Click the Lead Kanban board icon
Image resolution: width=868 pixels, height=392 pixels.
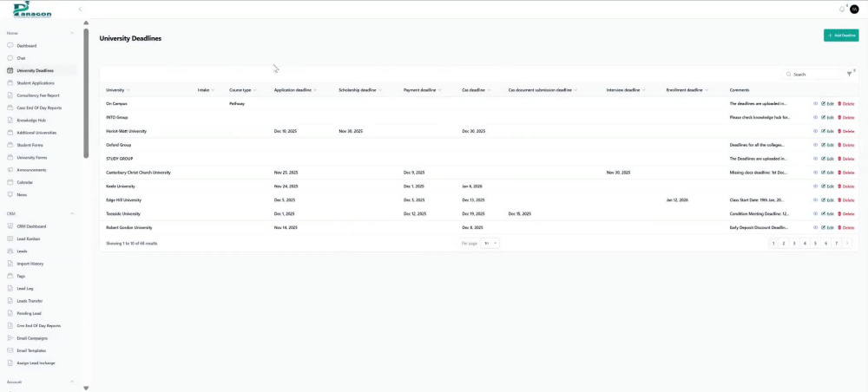[x=10, y=238]
